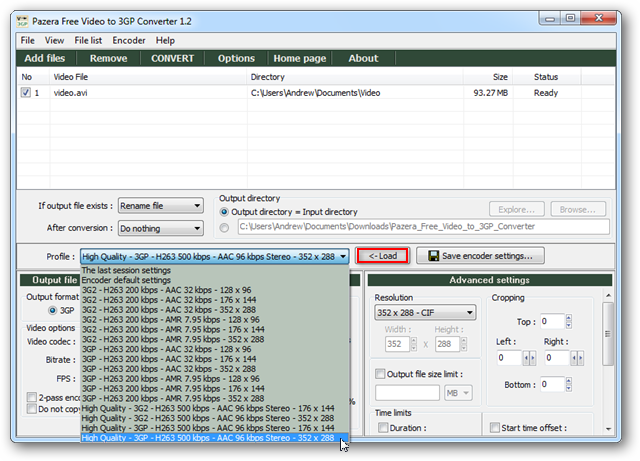Click the floppy disk save icon

click(433, 256)
